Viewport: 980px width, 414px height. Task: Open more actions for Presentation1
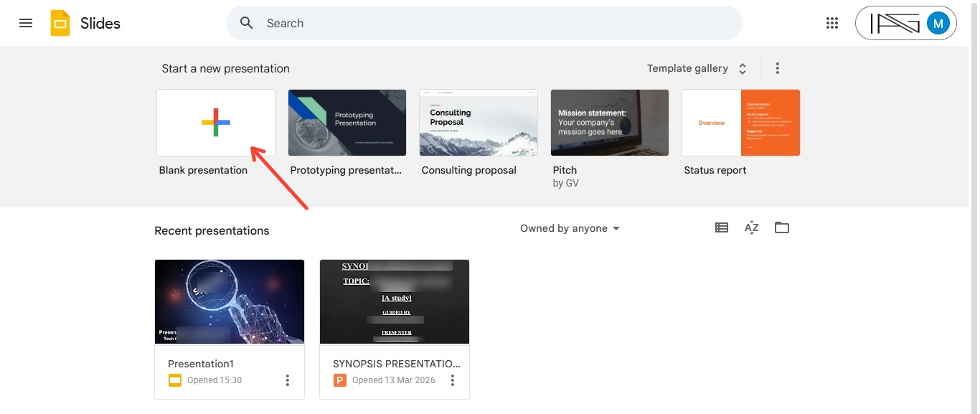coord(288,380)
